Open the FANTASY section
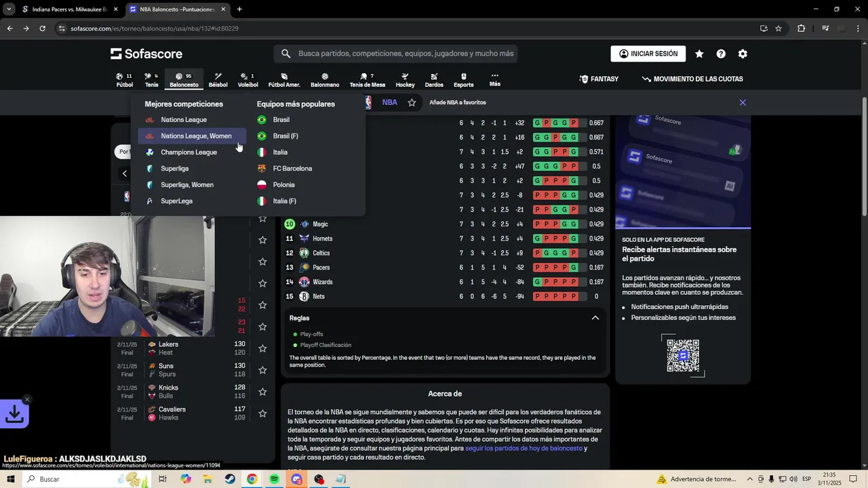 [x=599, y=79]
